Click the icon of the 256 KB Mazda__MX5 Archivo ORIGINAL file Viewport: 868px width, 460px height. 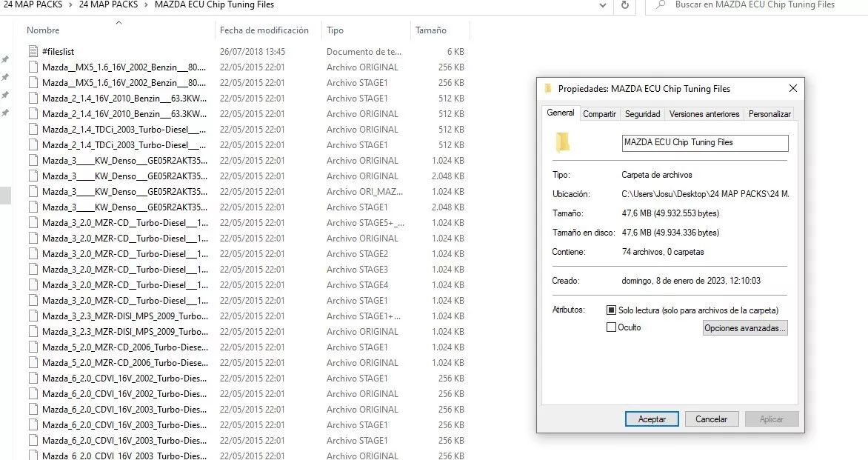point(34,67)
